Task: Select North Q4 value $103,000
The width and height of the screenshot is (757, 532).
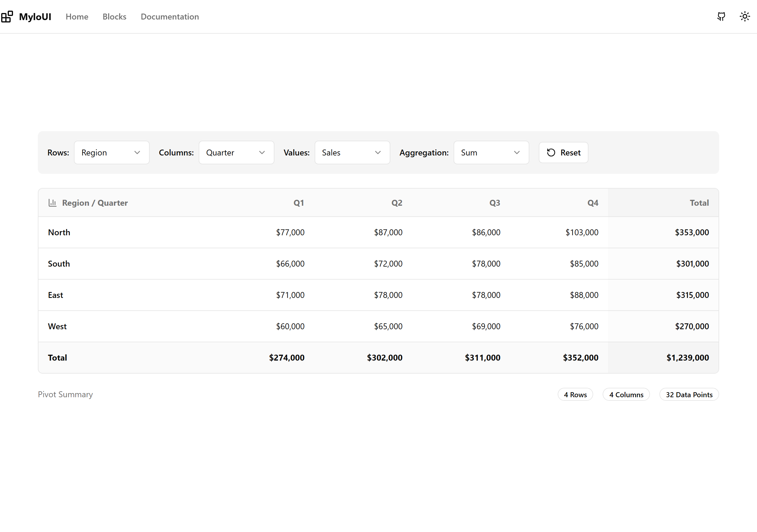Action: coord(582,232)
